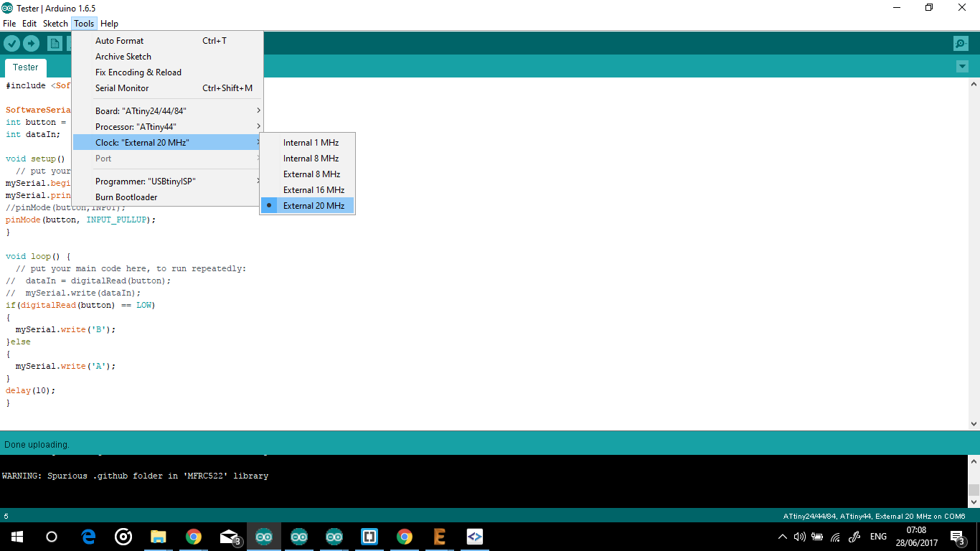
Task: Open the Help menu
Action: (109, 24)
